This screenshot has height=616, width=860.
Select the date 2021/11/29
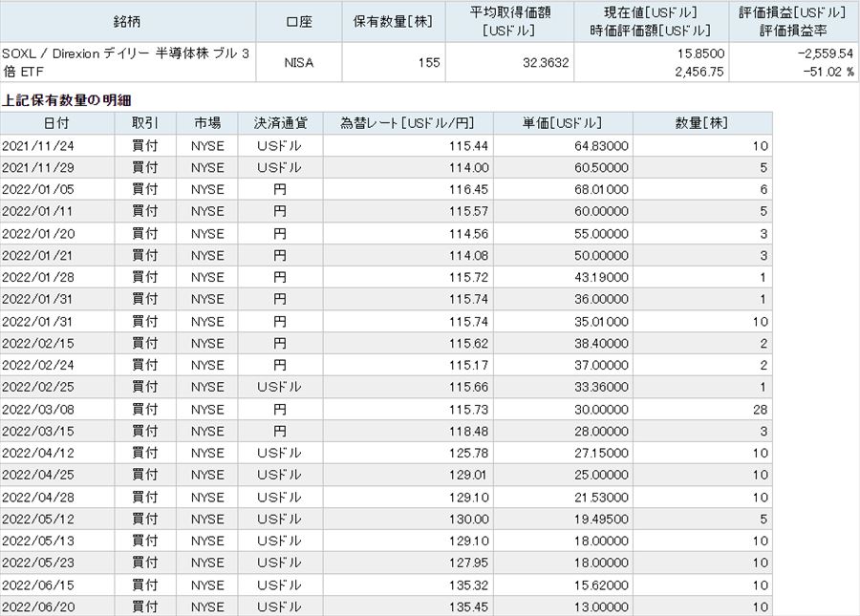(38, 168)
